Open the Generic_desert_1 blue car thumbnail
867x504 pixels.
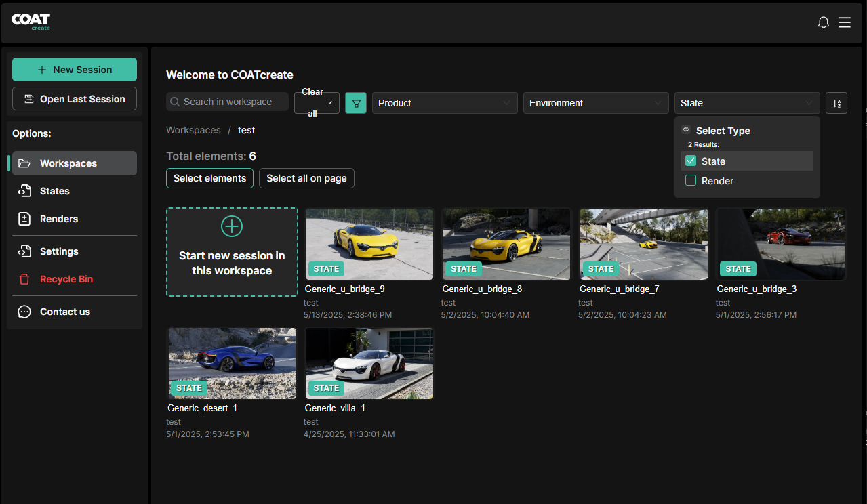point(232,363)
